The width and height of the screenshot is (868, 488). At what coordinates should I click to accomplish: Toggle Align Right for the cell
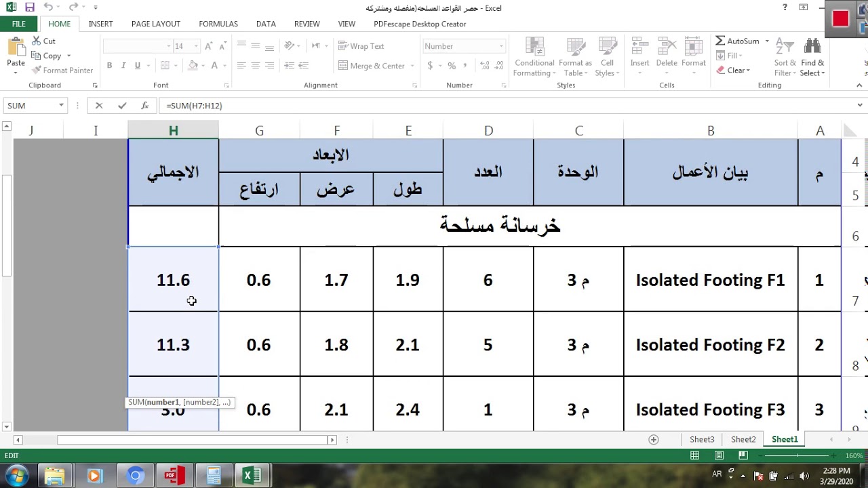pyautogui.click(x=270, y=66)
